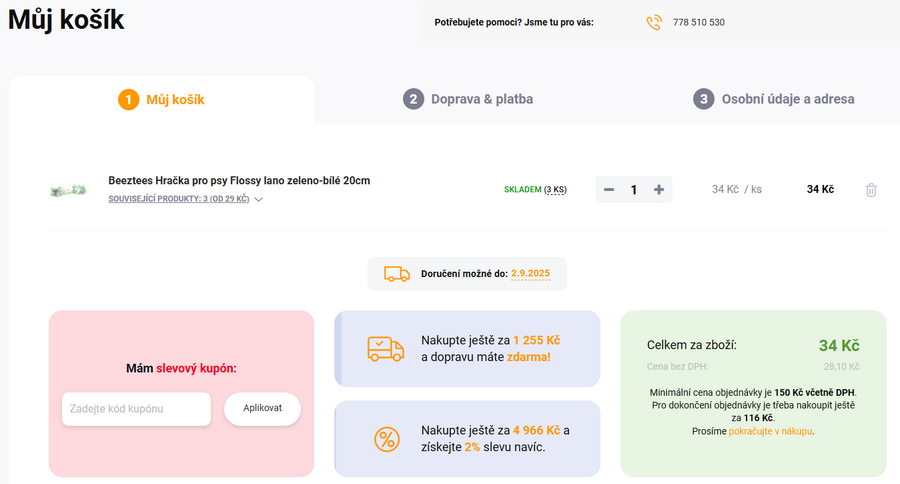Open the Beeztees Flossy rope product thumbnail
900x484 pixels.
(x=69, y=190)
